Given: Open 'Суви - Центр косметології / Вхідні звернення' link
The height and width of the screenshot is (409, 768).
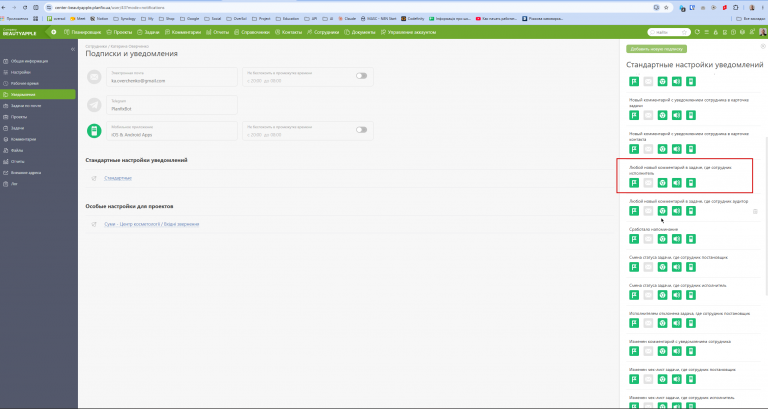Looking at the screenshot, I should pyautogui.click(x=151, y=224).
